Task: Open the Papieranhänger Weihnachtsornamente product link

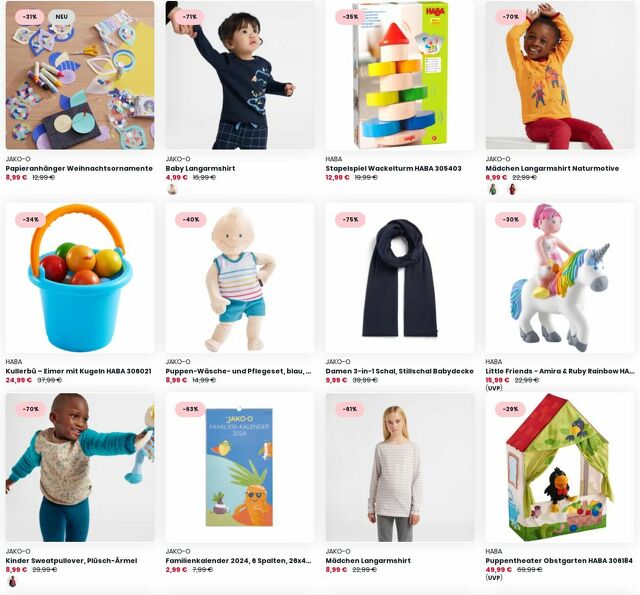Action: pos(79,168)
